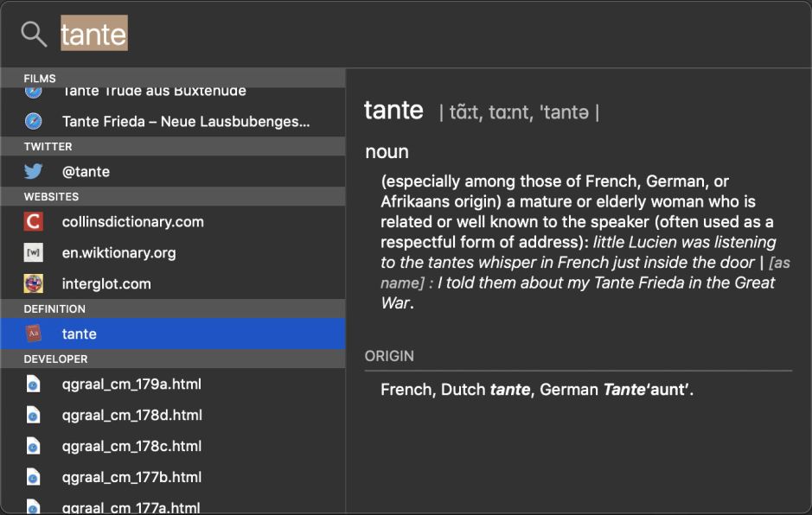Click the qgraal_cm_178d.html file icon
812x515 pixels.
coord(34,416)
